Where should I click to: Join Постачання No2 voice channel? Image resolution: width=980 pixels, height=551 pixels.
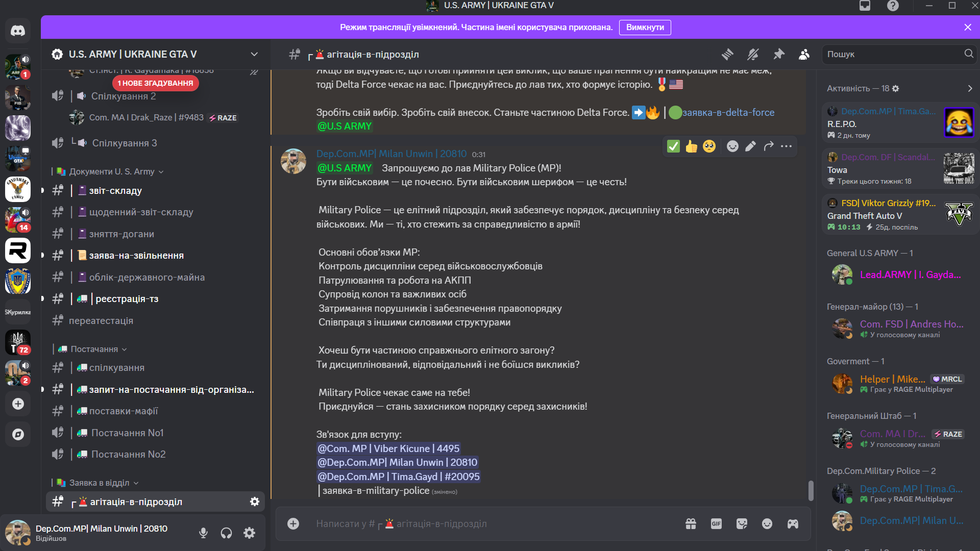pyautogui.click(x=155, y=455)
